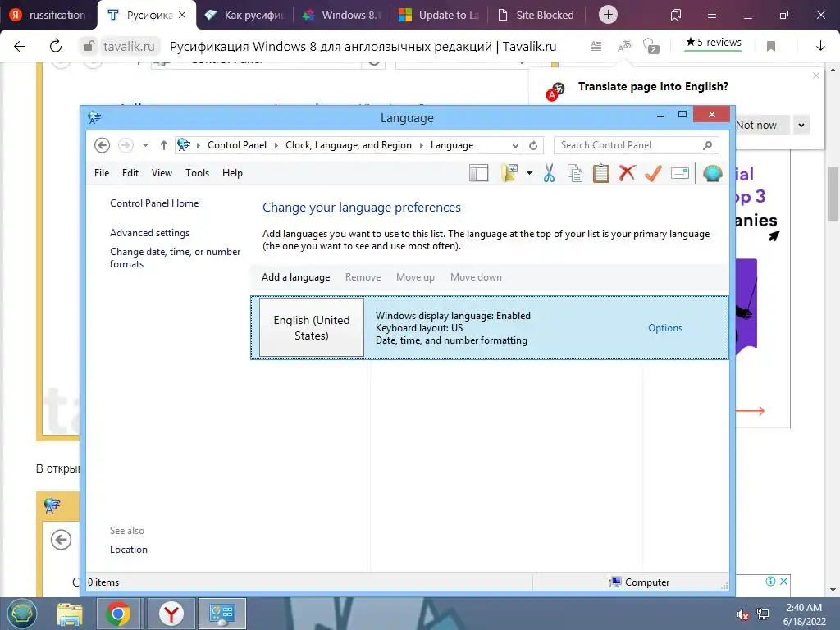The width and height of the screenshot is (840, 630).
Task: Click the red X Delete toolbar icon
Action: pos(627,173)
